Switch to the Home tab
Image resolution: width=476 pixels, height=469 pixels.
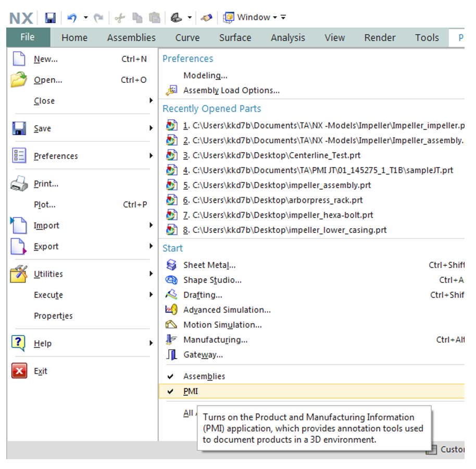pyautogui.click(x=74, y=38)
